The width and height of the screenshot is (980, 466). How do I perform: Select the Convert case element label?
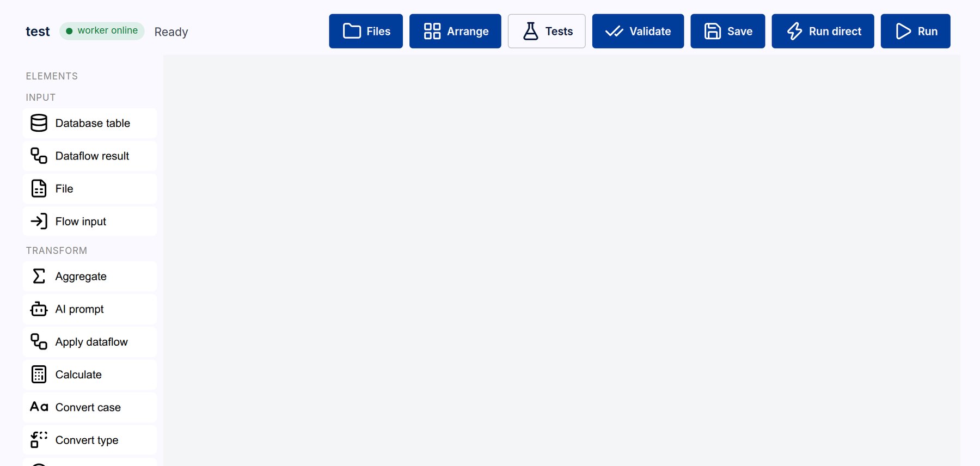[88, 407]
